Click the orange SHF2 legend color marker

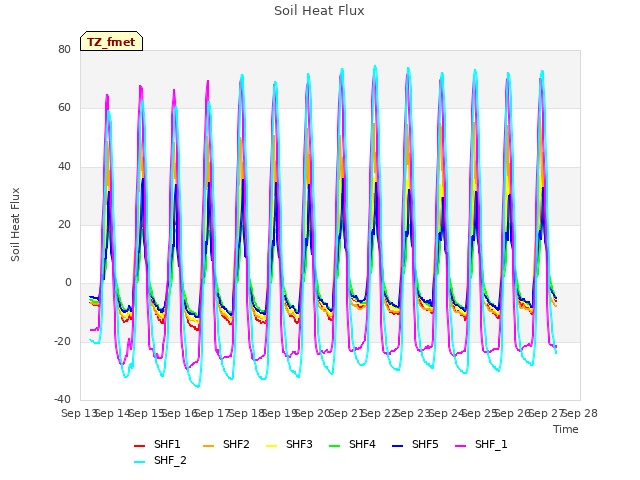point(208,445)
